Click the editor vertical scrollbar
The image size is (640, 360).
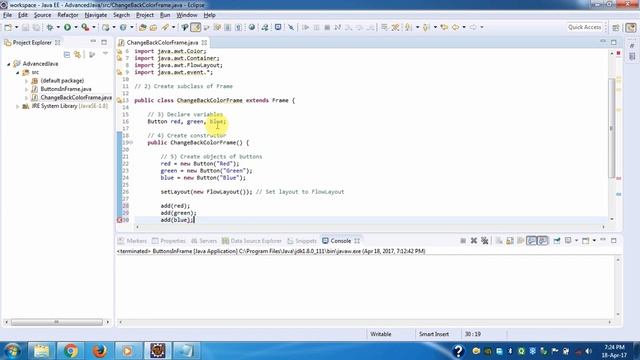click(x=611, y=127)
